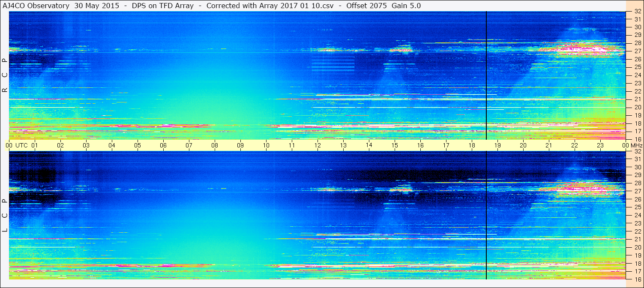Click the 32 MHz label of LCP panel
This screenshot has height=288, width=644.
click(x=637, y=151)
